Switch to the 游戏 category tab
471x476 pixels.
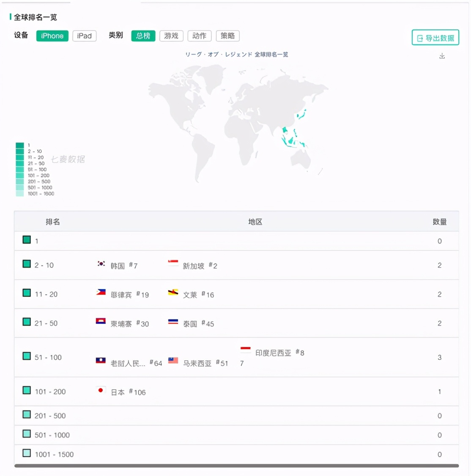click(x=171, y=36)
